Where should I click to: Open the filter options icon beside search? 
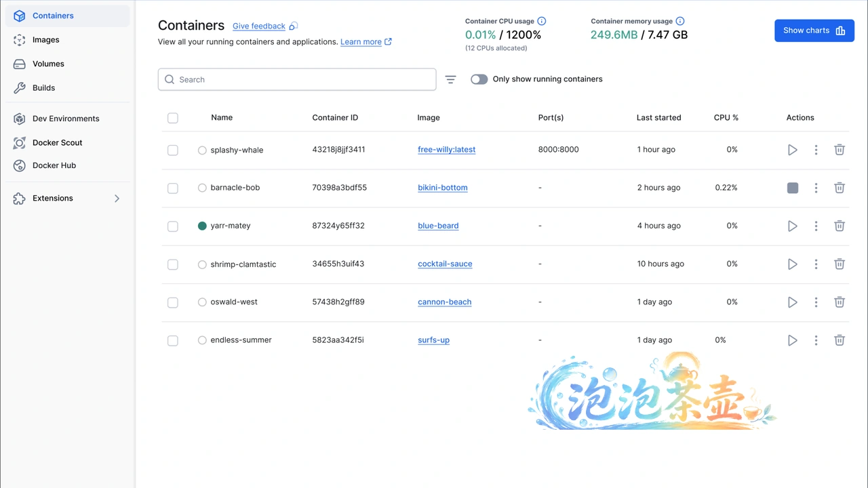tap(450, 79)
